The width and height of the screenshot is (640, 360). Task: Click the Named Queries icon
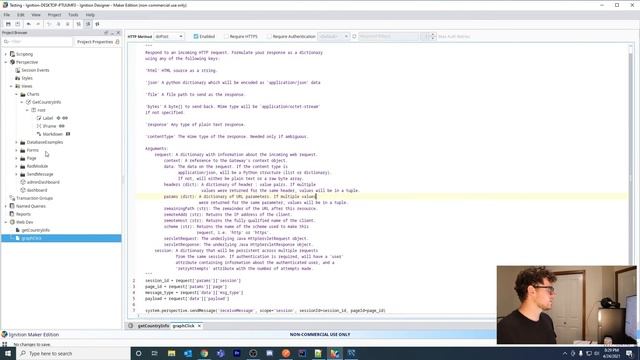(12, 206)
